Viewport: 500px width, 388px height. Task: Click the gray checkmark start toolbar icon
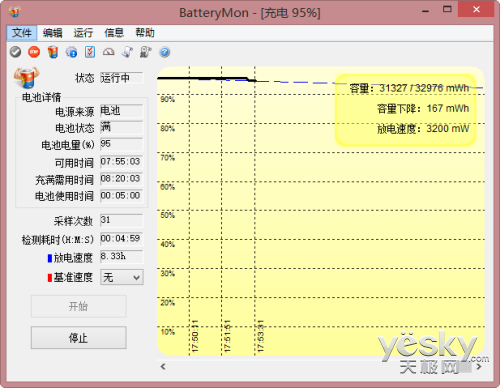click(x=15, y=52)
